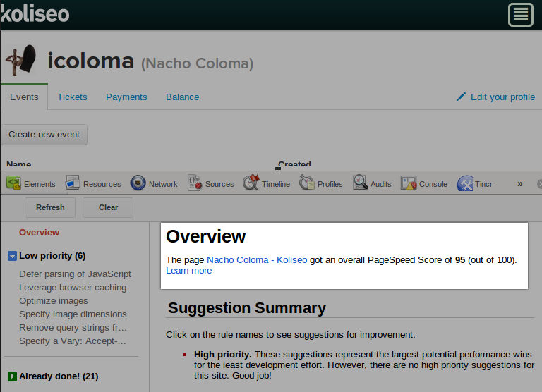
Task: Click the icoloma profile avatar image
Action: click(x=21, y=61)
